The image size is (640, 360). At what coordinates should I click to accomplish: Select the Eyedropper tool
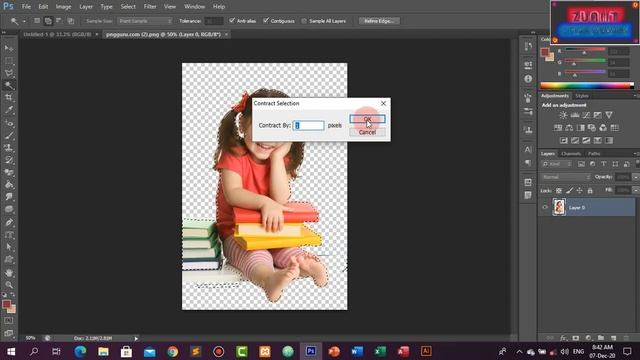tap(9, 110)
